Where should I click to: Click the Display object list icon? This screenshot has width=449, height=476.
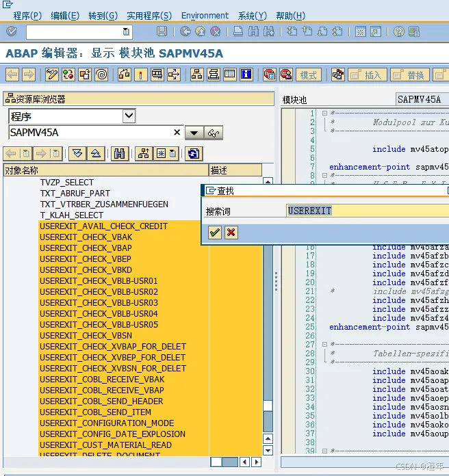pos(197,75)
